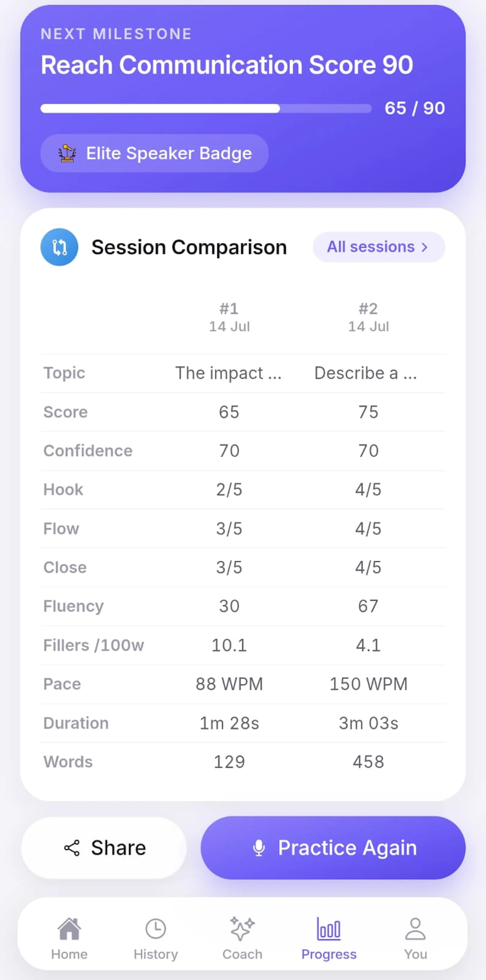The image size is (486, 980).
Task: Tap the Home icon in bottom navigation
Action: point(69,929)
